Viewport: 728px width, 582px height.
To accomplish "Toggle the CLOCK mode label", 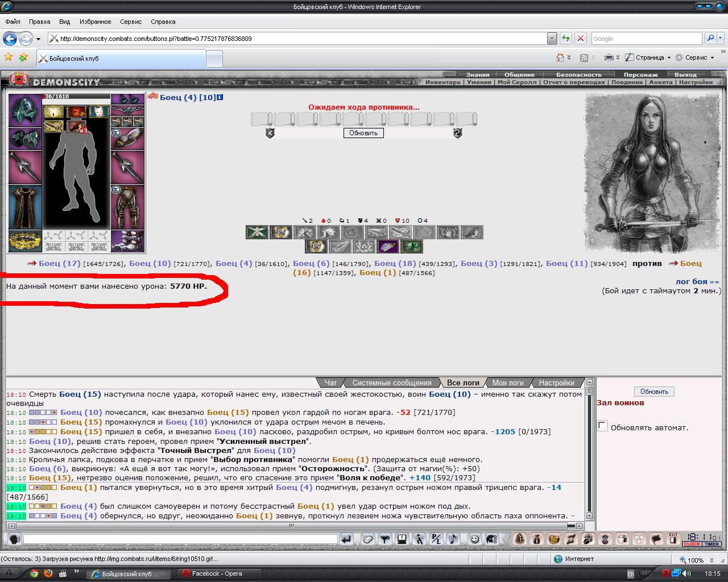I will pos(692,544).
